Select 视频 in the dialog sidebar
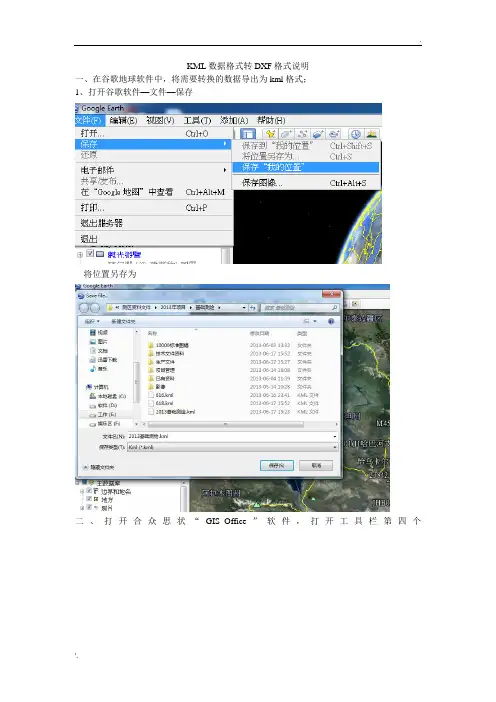Viewport: 496px width, 702px height. point(99,332)
